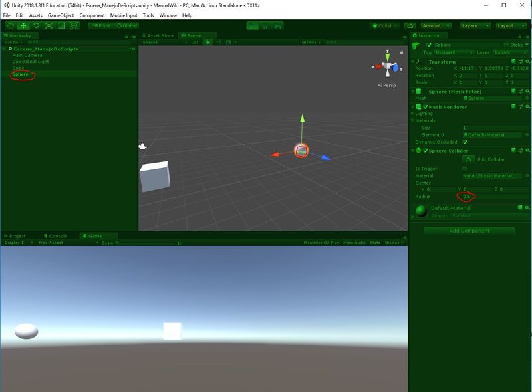This screenshot has height=392, width=532.
Task: Open the Free Aspect dropdown
Action: [68, 243]
